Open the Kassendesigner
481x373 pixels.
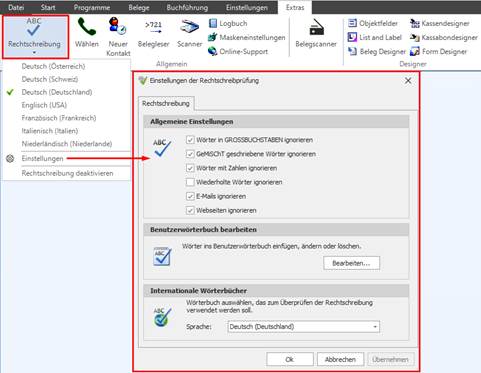(439, 23)
